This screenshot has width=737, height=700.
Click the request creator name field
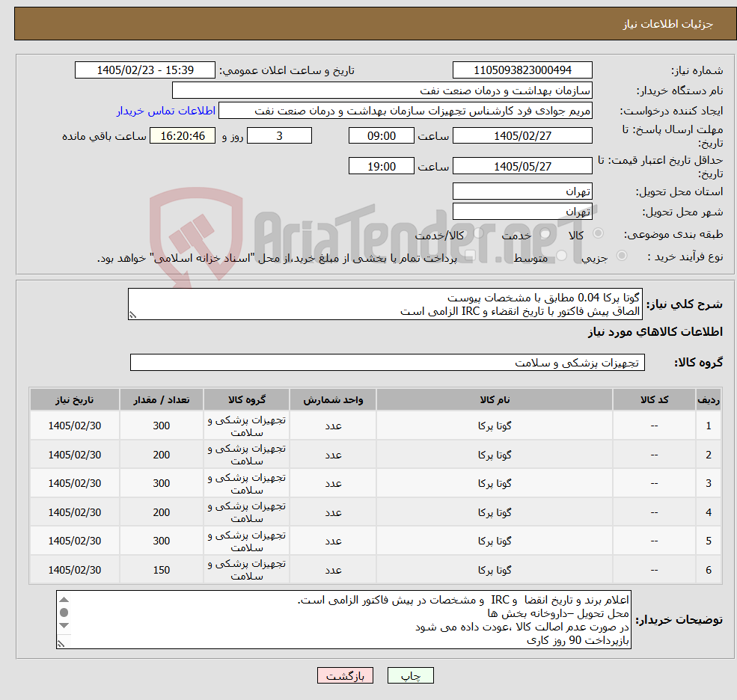click(405, 111)
